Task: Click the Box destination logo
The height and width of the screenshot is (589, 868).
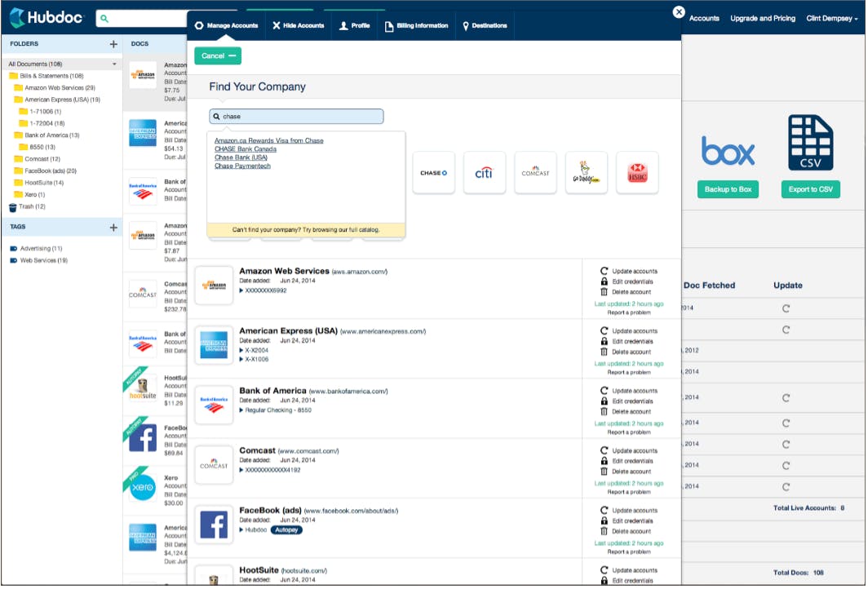Action: [727, 150]
